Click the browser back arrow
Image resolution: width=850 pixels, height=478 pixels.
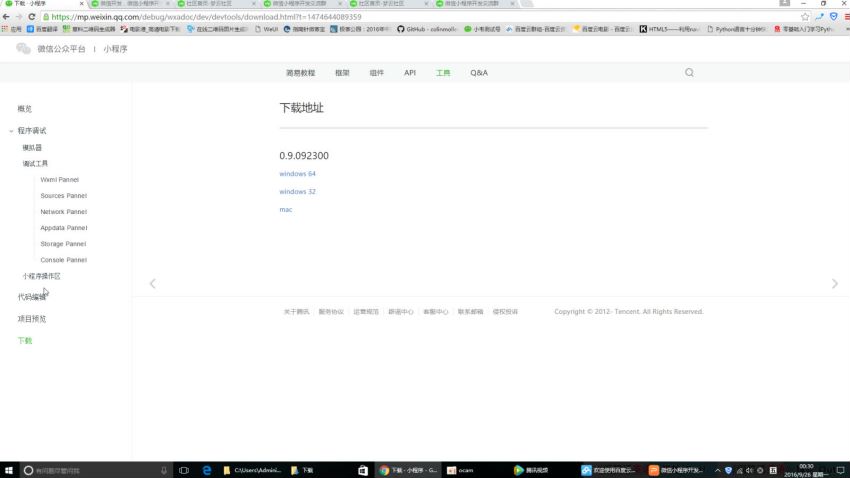point(6,17)
